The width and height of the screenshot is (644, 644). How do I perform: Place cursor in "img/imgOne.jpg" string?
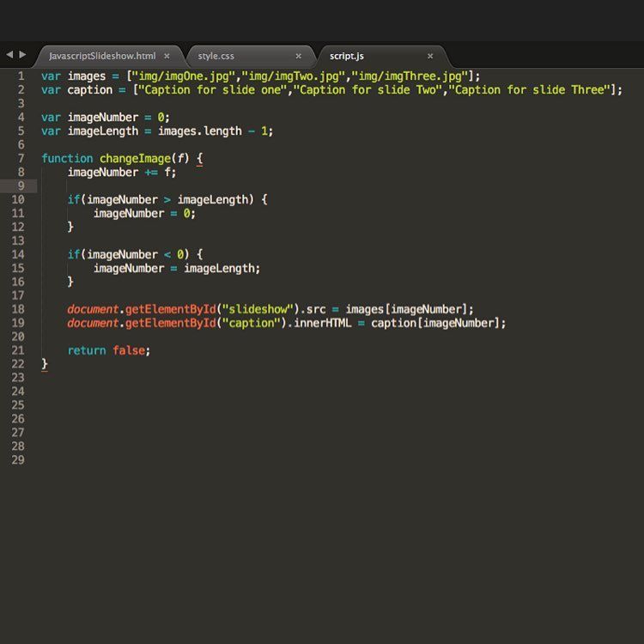184,76
